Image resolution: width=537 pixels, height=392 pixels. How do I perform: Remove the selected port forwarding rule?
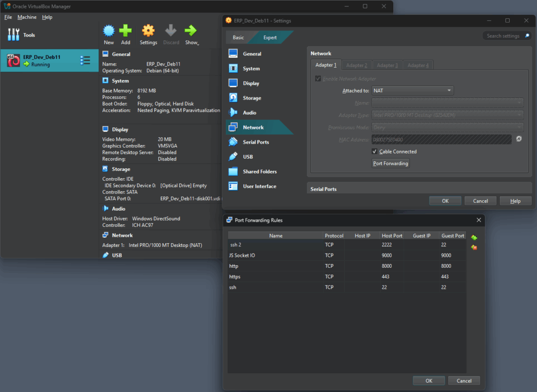(474, 247)
